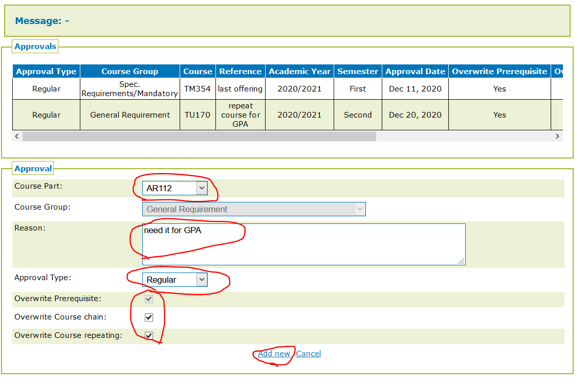Click the table's right scroll arrow
This screenshot has width=588, height=387.
558,136
